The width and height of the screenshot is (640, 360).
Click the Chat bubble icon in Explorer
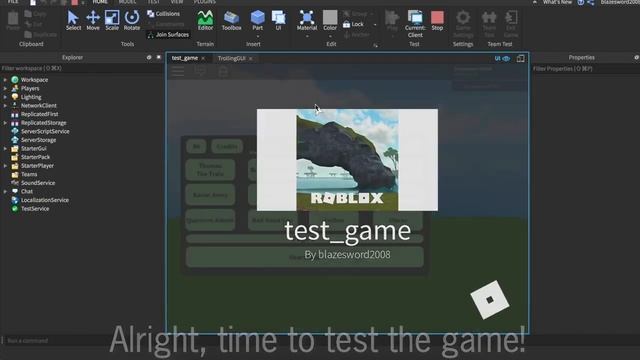pos(15,191)
